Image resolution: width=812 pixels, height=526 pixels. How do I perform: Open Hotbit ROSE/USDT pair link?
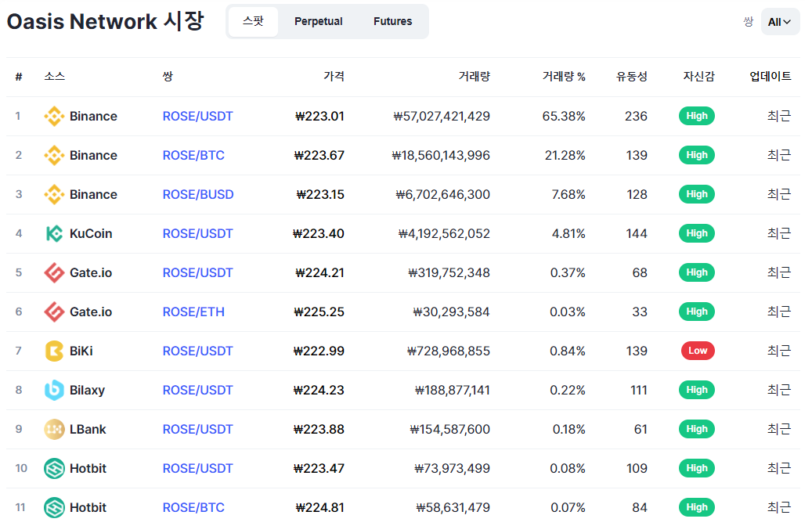[x=198, y=469]
